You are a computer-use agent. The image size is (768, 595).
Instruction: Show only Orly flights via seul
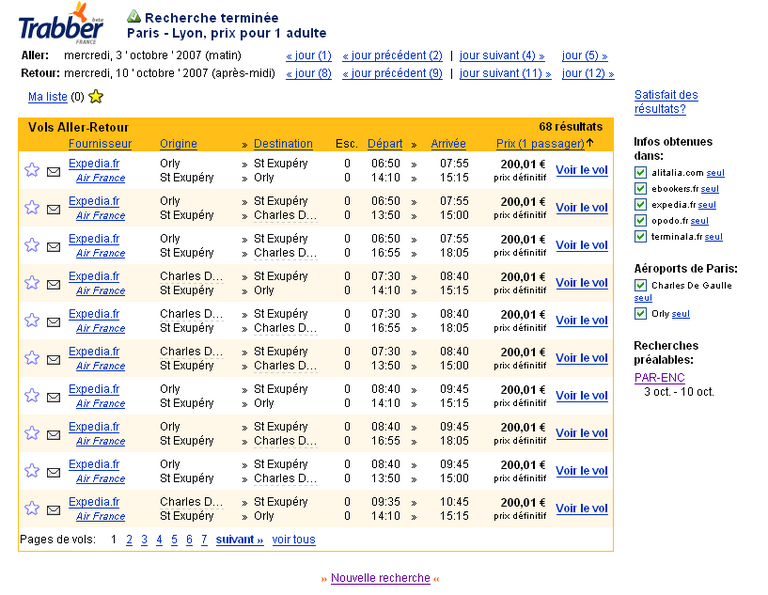coord(680,314)
